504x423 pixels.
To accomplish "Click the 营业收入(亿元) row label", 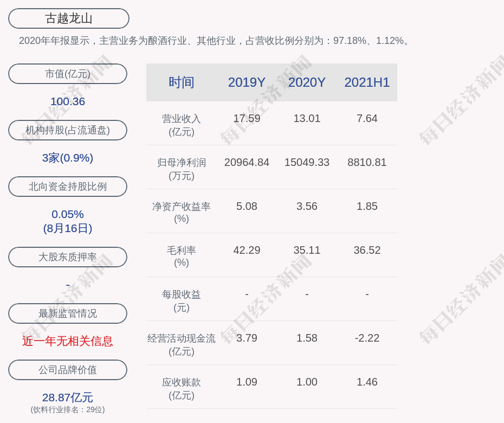I will click(182, 125).
